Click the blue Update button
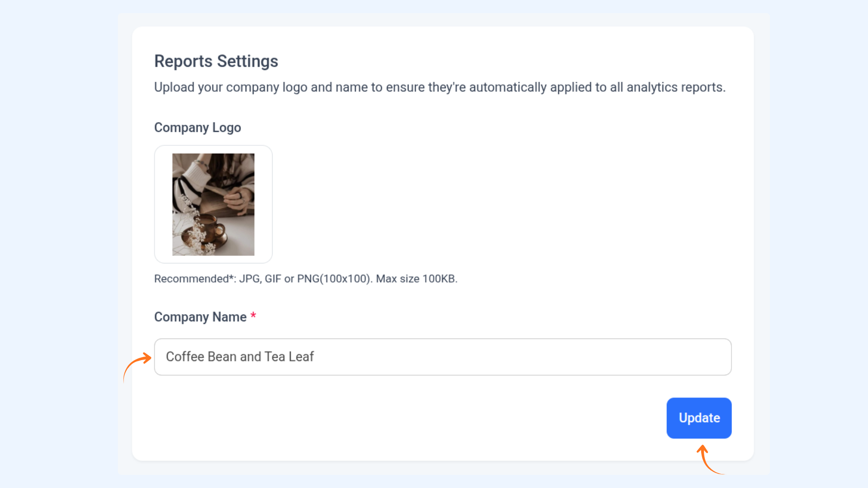Viewport: 868px width, 488px height. (699, 418)
